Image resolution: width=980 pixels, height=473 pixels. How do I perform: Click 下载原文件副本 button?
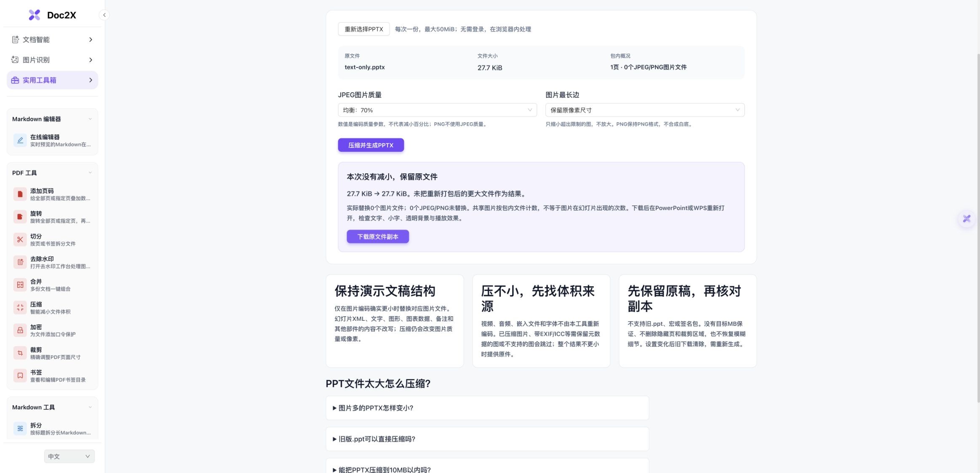point(378,236)
